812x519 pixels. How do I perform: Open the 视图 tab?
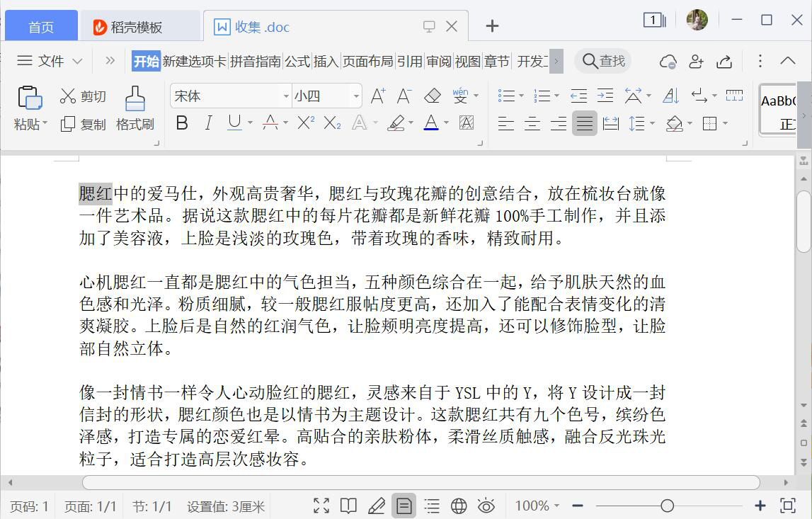click(x=468, y=62)
